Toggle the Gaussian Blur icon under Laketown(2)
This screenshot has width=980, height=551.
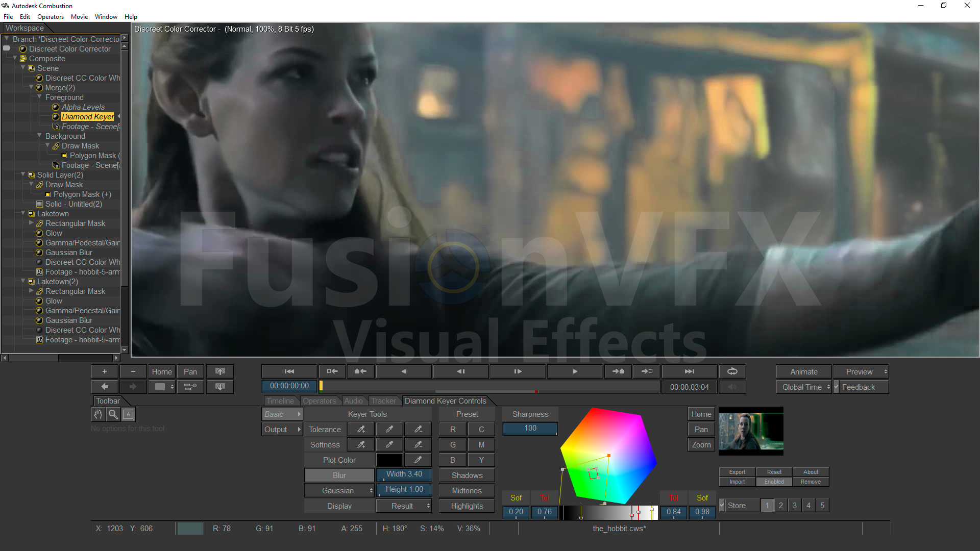39,320
